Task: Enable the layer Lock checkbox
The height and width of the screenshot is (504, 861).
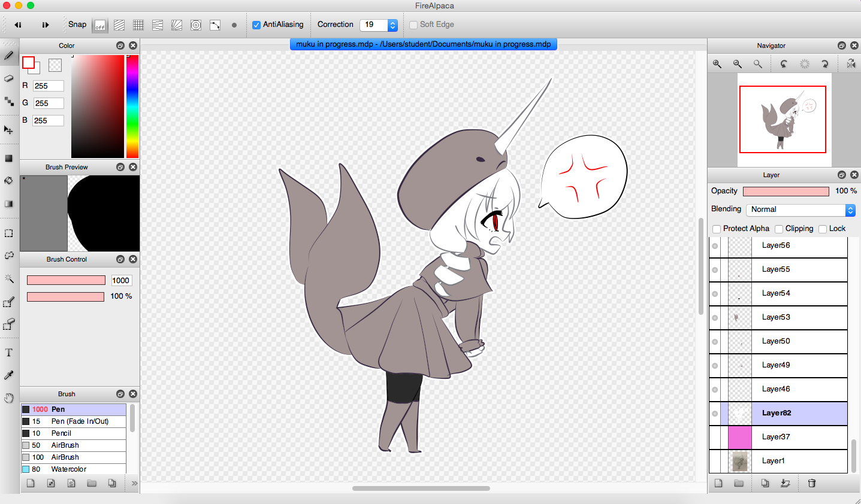Action: [823, 229]
